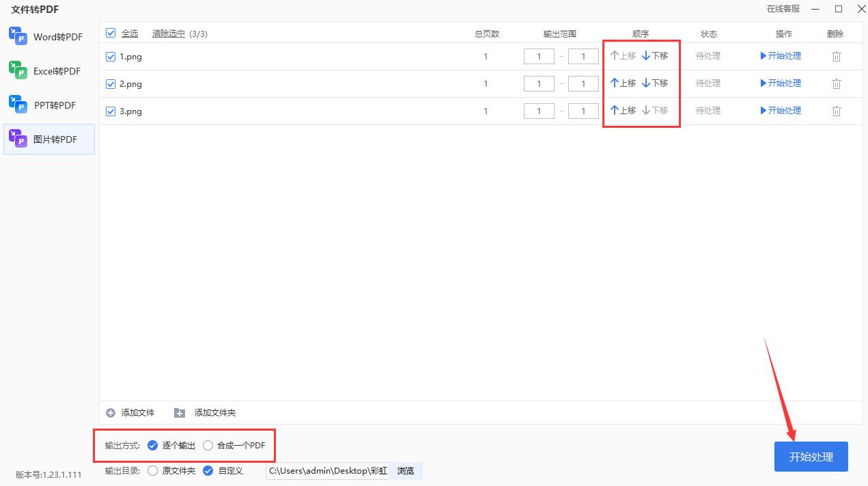Move 2.png up with the 上移 arrow
The width and height of the screenshot is (868, 486).
click(622, 83)
